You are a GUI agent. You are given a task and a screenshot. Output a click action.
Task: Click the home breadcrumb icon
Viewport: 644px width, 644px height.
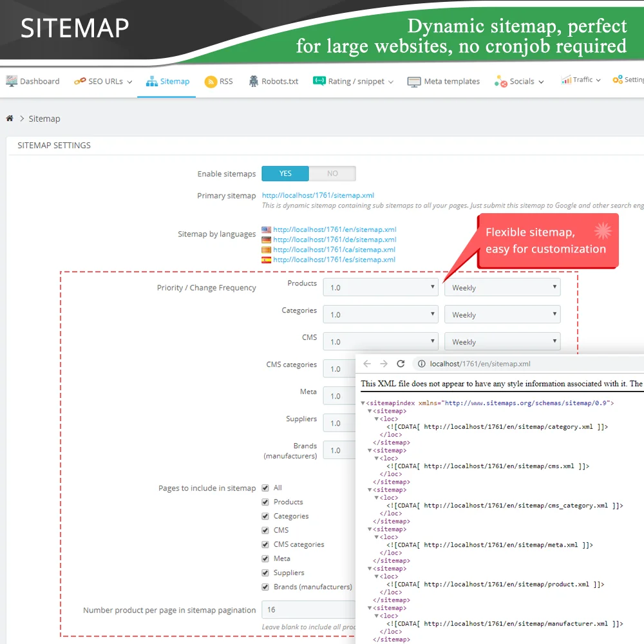tap(9, 118)
